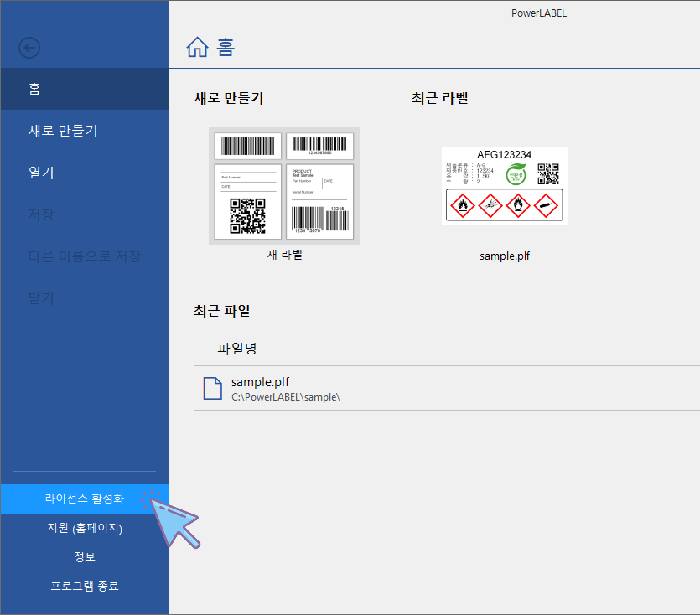
Task: Click the document icon next to sample.plf
Action: click(x=212, y=387)
